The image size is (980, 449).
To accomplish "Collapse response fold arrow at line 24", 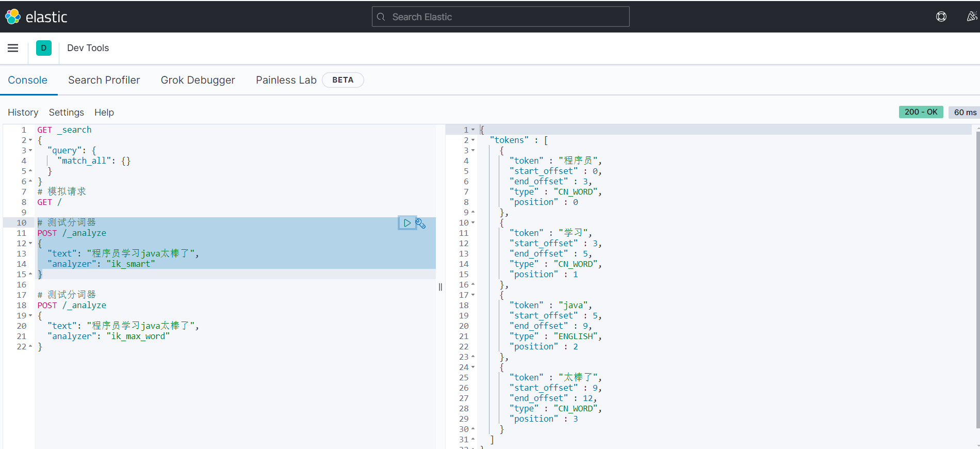I will (x=473, y=367).
